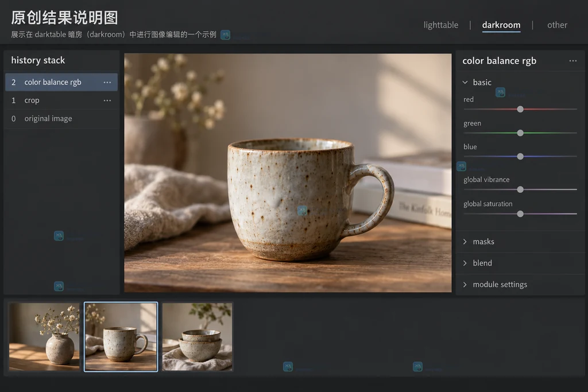The height and width of the screenshot is (392, 588).
Task: Open the crop history entry options menu
Action: click(107, 100)
